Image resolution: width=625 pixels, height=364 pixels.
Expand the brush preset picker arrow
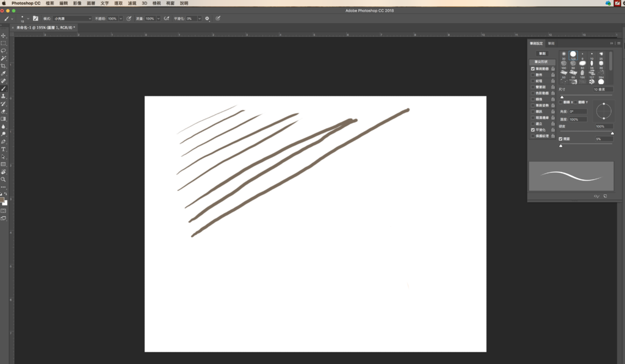coord(29,19)
